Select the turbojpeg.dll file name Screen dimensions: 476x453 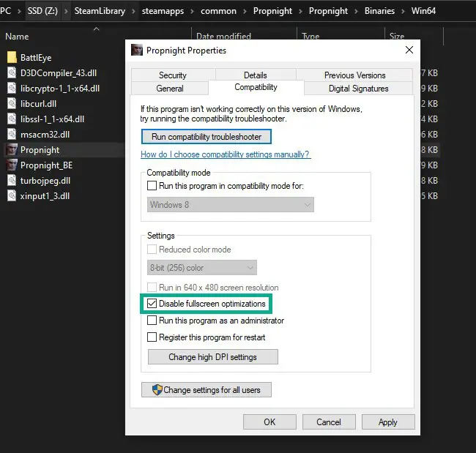[x=45, y=181]
